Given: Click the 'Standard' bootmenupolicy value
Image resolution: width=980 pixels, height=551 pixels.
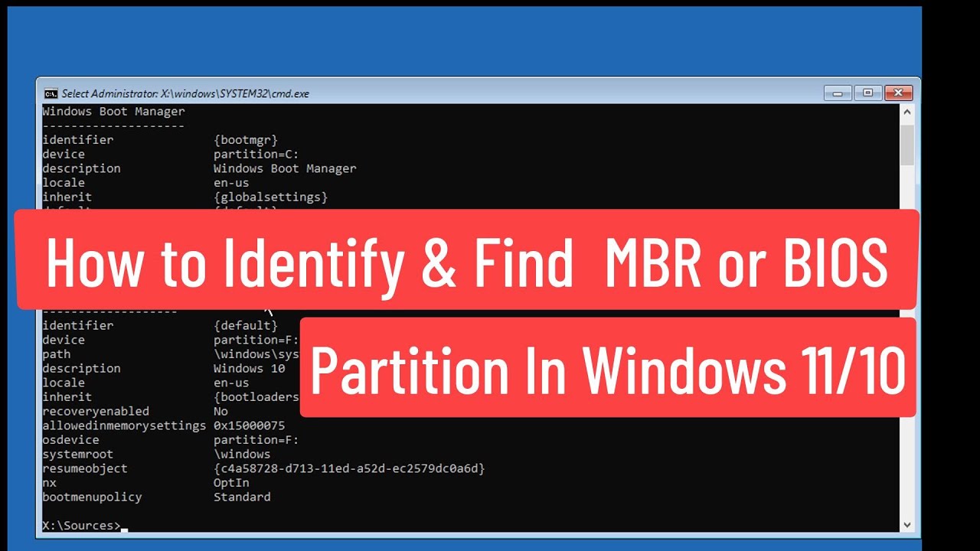Looking at the screenshot, I should [x=242, y=497].
